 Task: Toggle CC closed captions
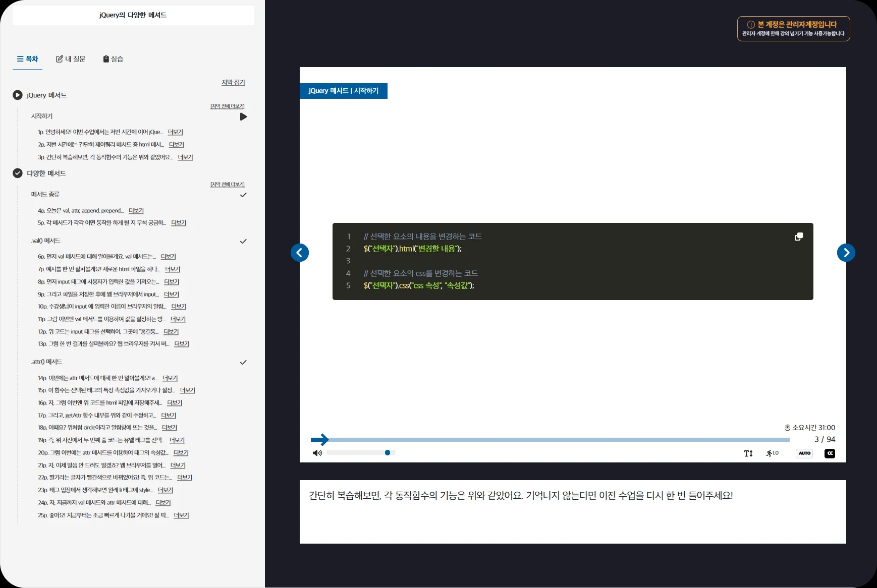coord(830,453)
